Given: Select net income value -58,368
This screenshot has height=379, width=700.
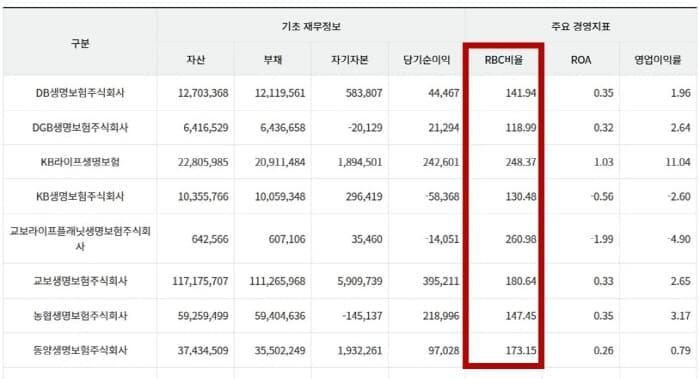Looking at the screenshot, I should click(442, 196).
